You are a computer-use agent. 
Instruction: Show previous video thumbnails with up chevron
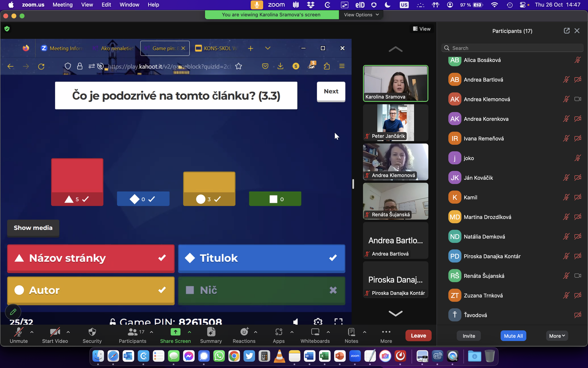click(395, 49)
